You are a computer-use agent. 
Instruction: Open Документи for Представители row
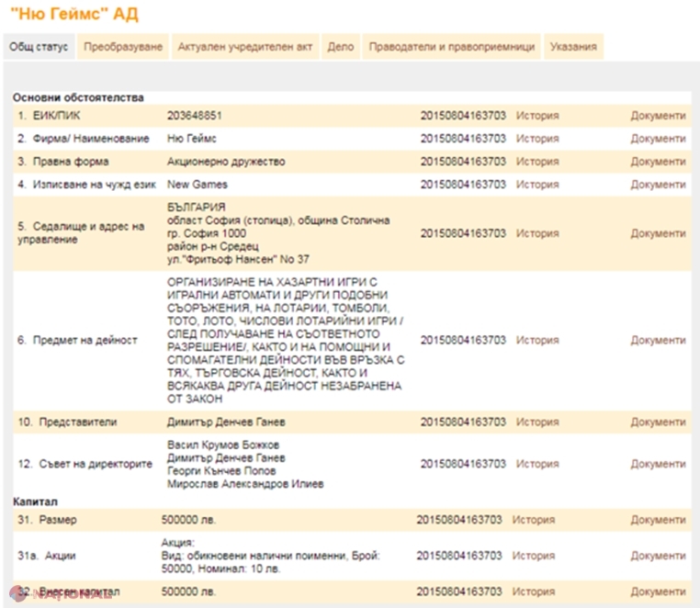coord(658,422)
